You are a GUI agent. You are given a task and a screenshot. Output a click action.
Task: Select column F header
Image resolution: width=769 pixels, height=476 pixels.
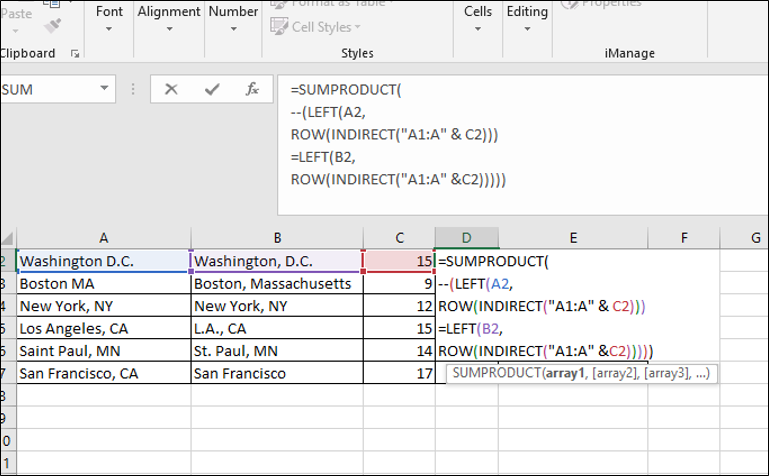pyautogui.click(x=684, y=238)
